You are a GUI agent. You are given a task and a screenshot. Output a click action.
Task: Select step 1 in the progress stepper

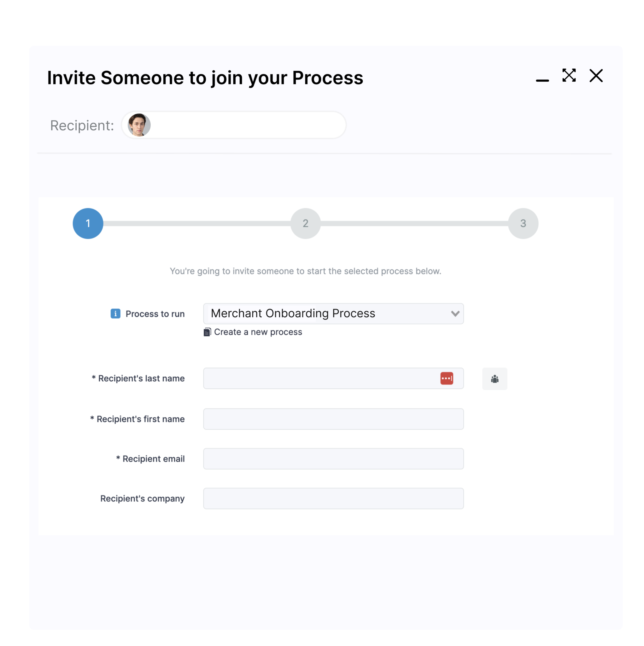click(x=88, y=223)
